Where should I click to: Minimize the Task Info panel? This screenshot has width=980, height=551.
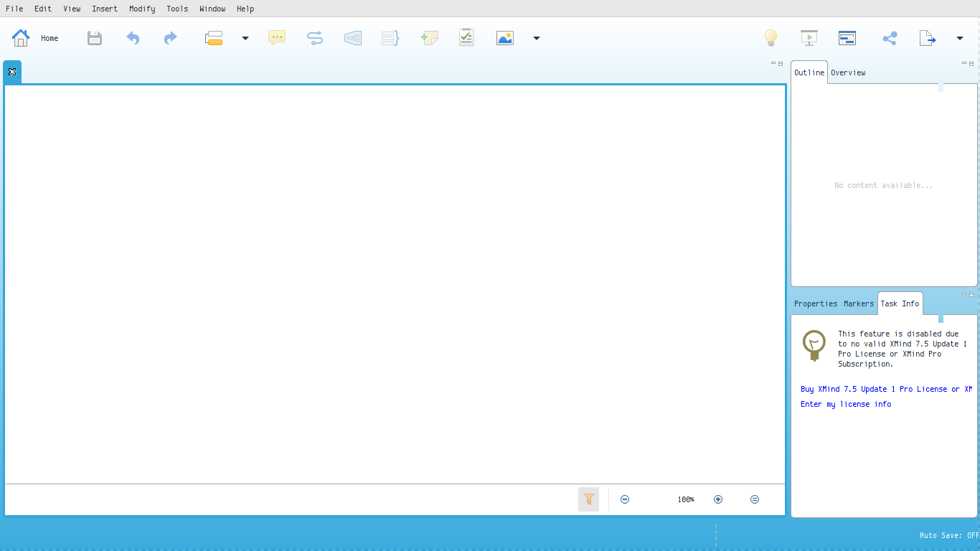coord(964,294)
